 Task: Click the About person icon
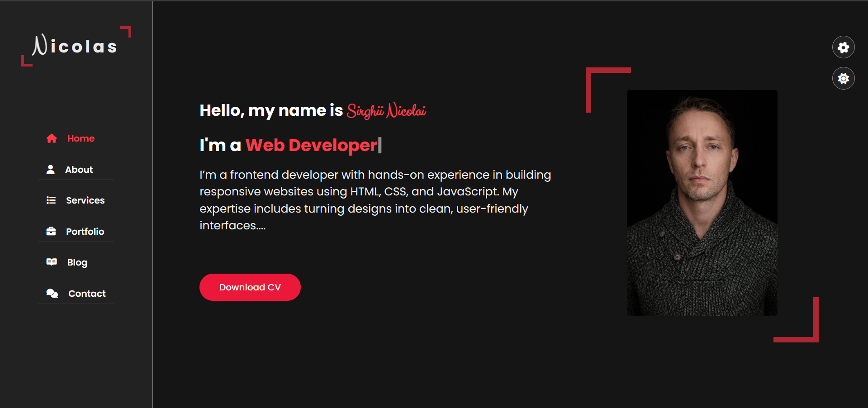pos(51,170)
